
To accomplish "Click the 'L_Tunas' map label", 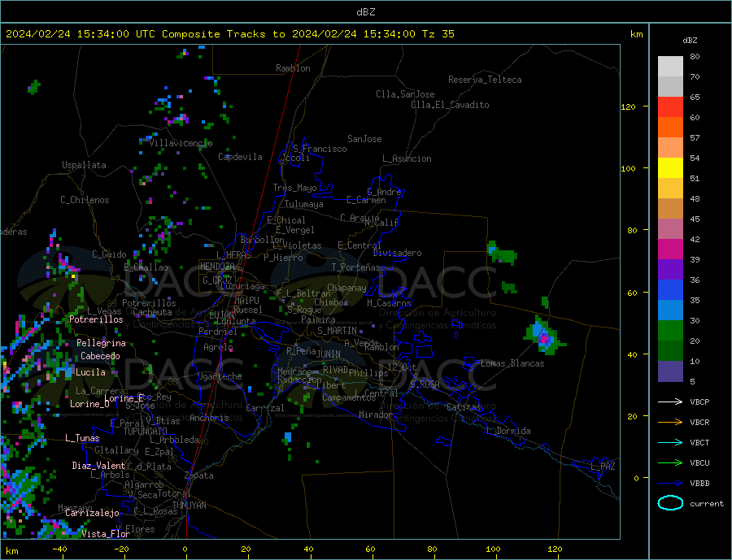I will [82, 438].
